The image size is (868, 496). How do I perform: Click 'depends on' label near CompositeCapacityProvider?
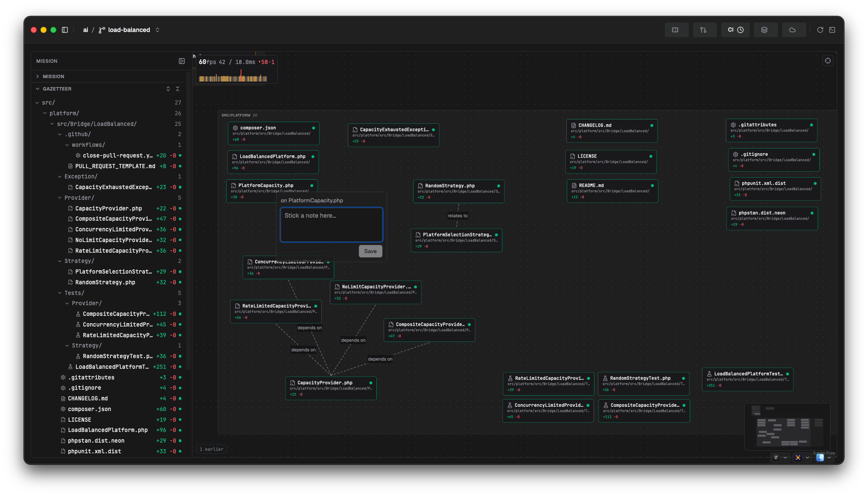[380, 359]
